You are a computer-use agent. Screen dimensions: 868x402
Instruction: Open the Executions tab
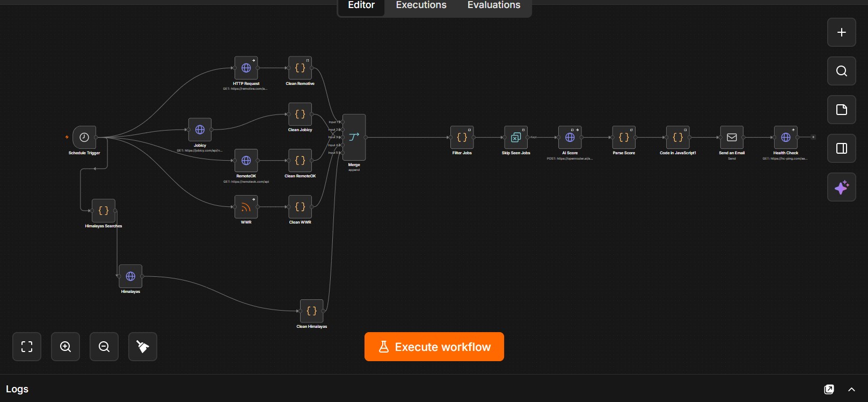pyautogui.click(x=421, y=5)
